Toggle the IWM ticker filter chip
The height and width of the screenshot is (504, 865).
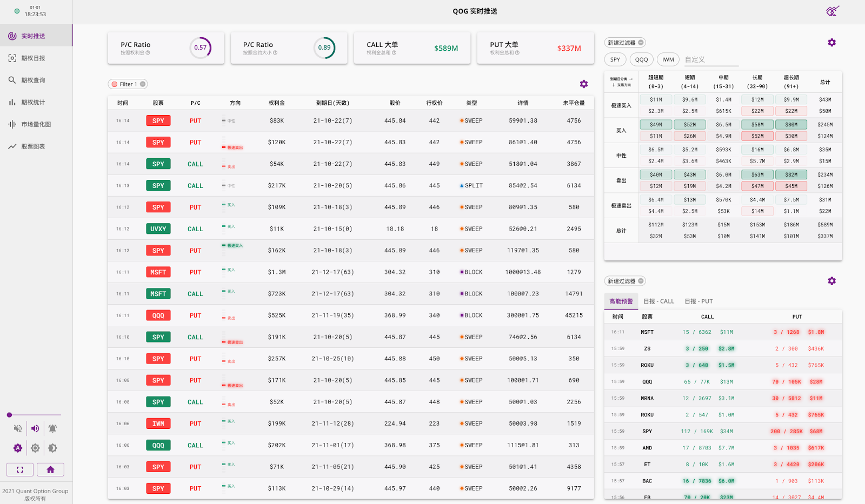(x=668, y=59)
